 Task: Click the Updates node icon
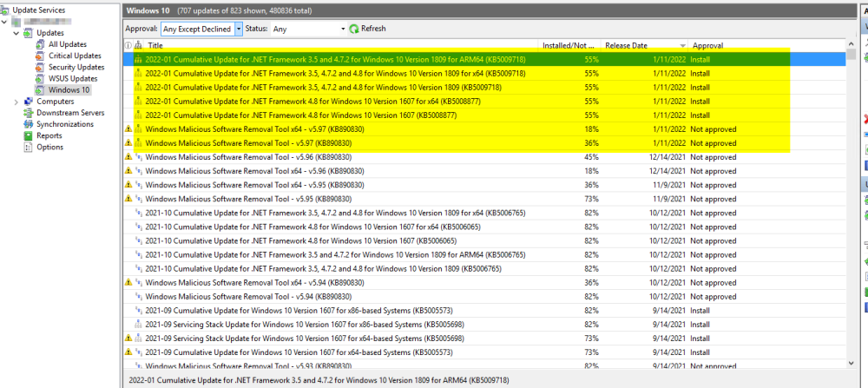click(x=29, y=33)
